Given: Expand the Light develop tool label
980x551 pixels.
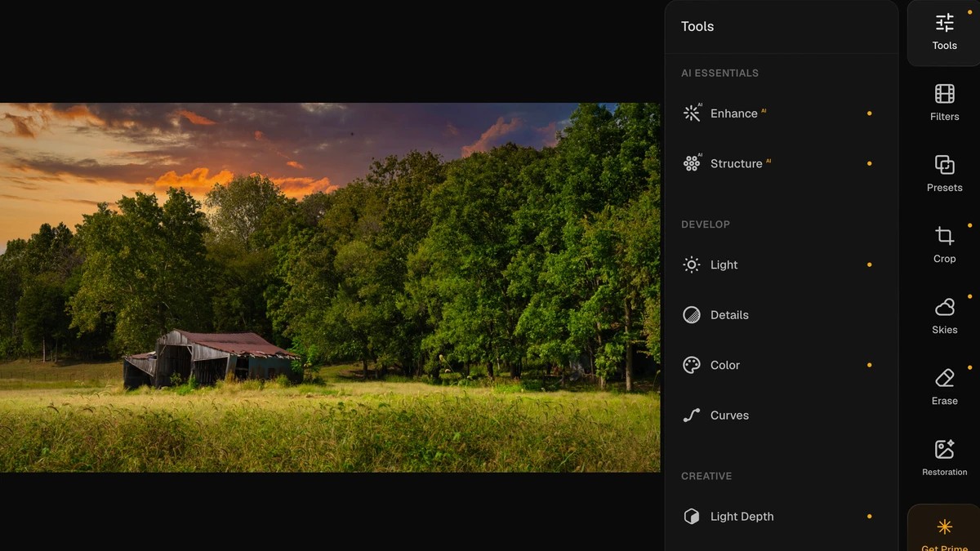Looking at the screenshot, I should click(724, 264).
